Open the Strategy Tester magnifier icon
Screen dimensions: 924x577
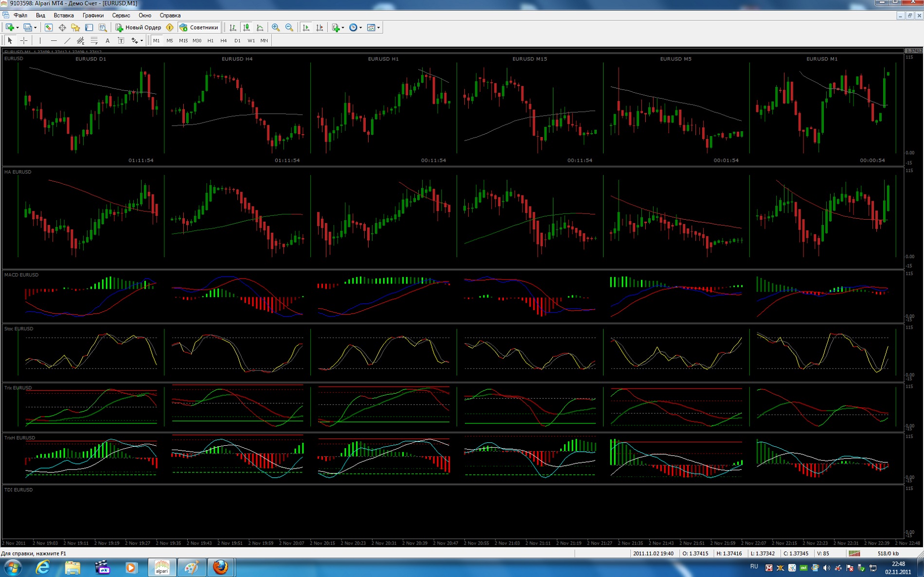pyautogui.click(x=103, y=27)
